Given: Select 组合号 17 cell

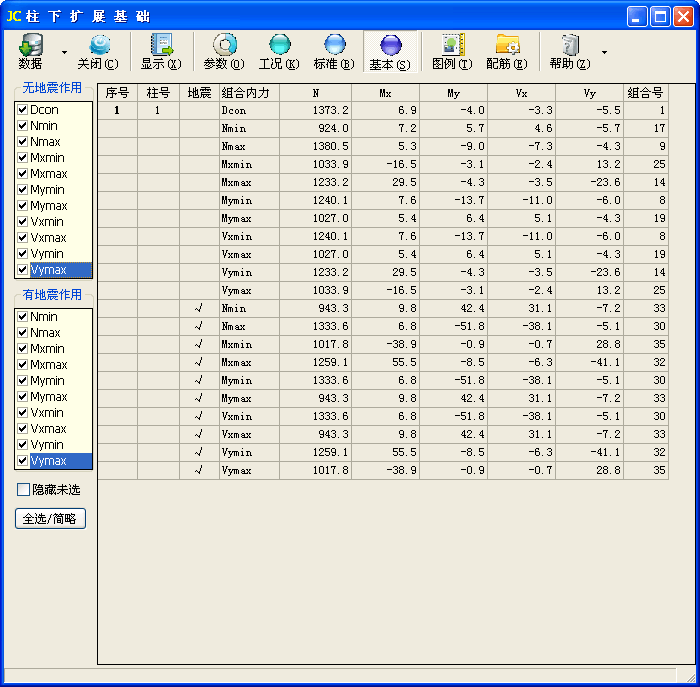Looking at the screenshot, I should [x=646, y=129].
